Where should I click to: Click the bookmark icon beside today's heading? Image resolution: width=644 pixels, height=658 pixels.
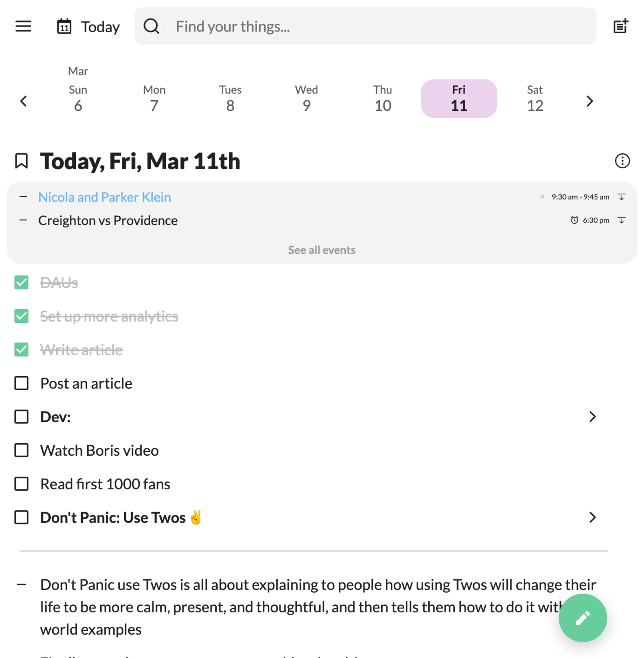(21, 161)
